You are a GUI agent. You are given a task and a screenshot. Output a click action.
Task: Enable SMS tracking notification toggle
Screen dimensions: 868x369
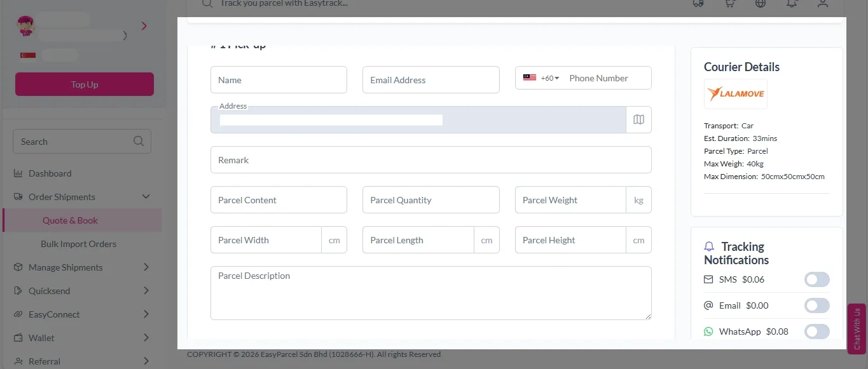click(x=816, y=279)
